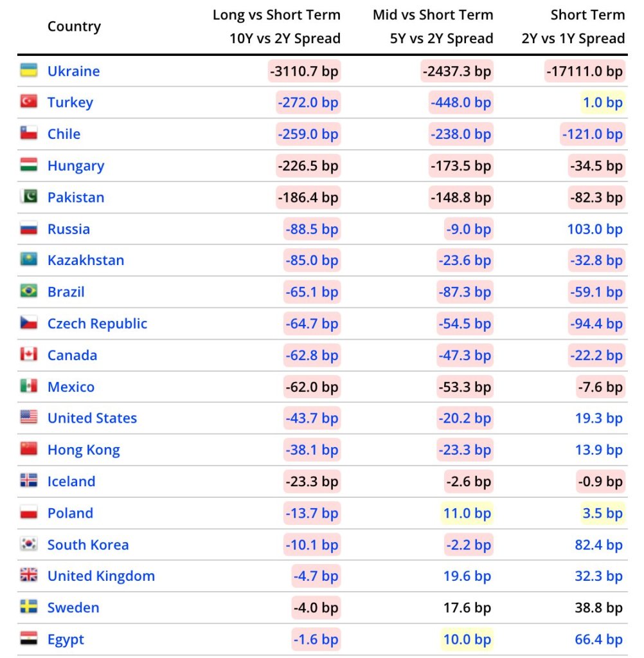Click the Turkey flag icon

coord(28,102)
